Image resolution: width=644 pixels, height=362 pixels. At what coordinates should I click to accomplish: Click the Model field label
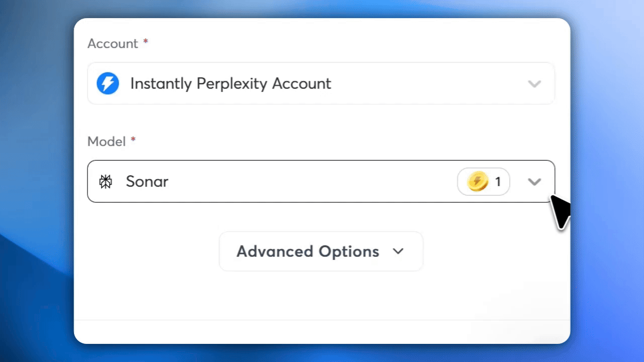tap(107, 142)
